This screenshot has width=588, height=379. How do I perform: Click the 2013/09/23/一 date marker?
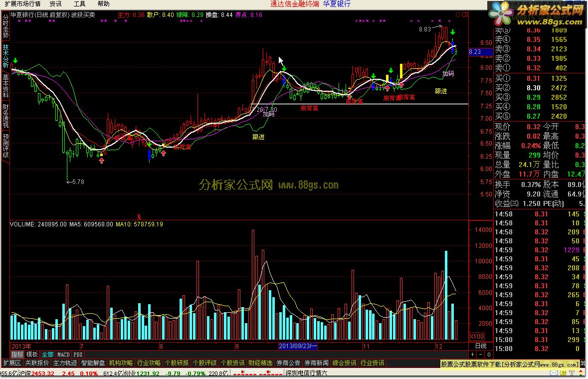(298, 346)
